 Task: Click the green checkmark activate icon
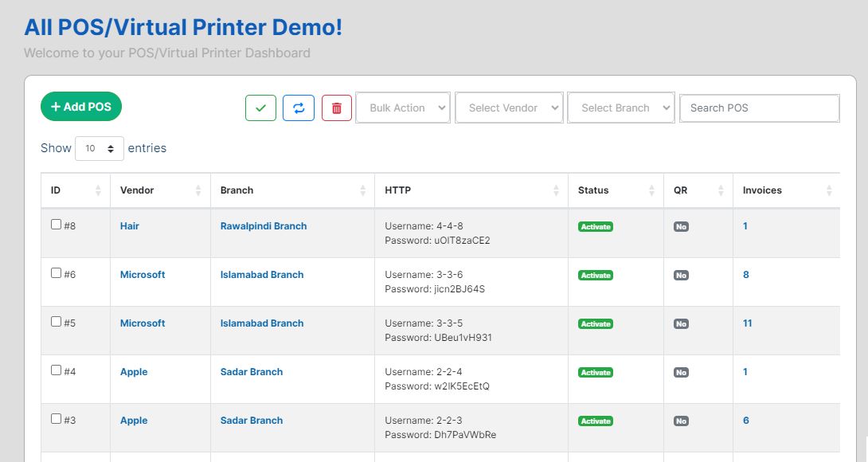[260, 108]
